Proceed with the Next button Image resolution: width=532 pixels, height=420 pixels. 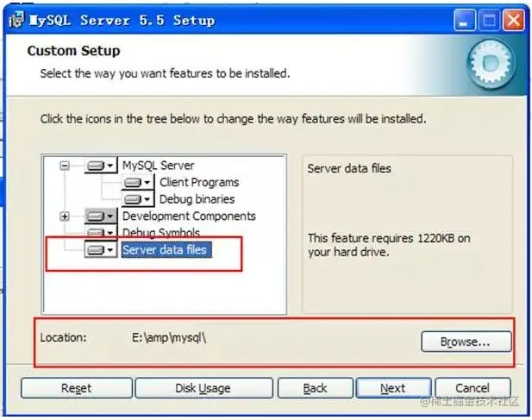393,388
